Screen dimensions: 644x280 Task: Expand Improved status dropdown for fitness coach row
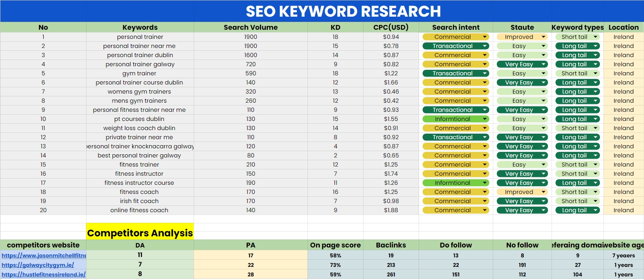(x=543, y=192)
